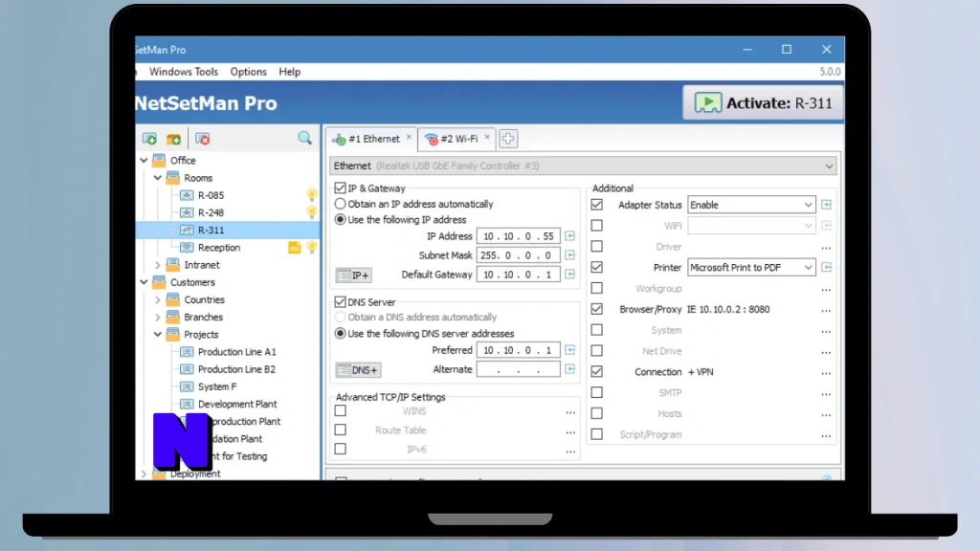This screenshot has height=551, width=980.
Task: Collapse the Projects folder
Action: coord(158,335)
